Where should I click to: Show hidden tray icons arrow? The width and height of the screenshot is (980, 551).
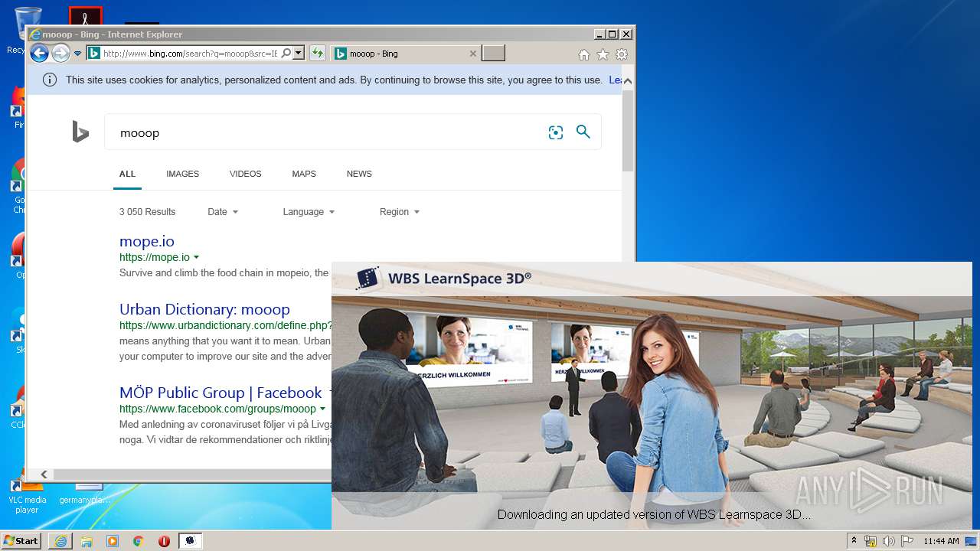[x=854, y=541]
